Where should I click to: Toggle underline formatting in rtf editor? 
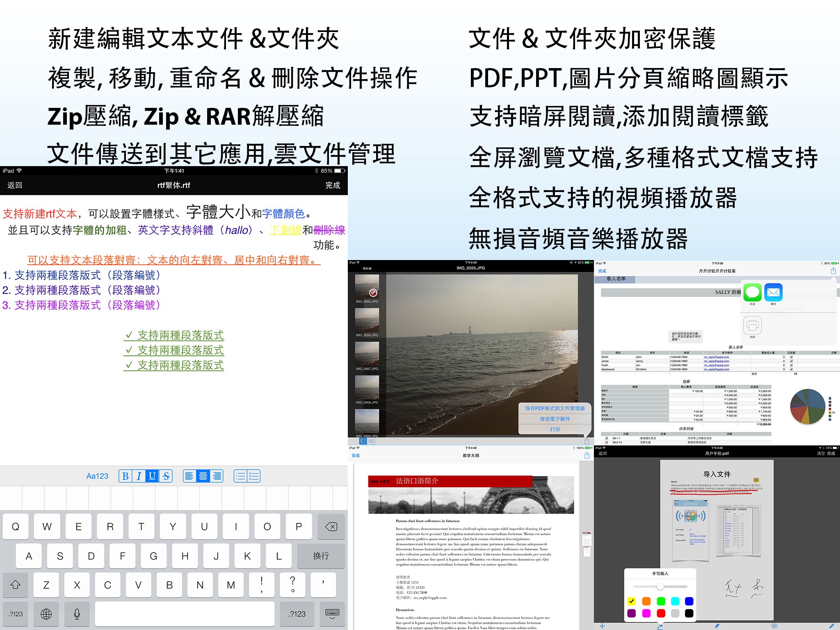[x=152, y=476]
